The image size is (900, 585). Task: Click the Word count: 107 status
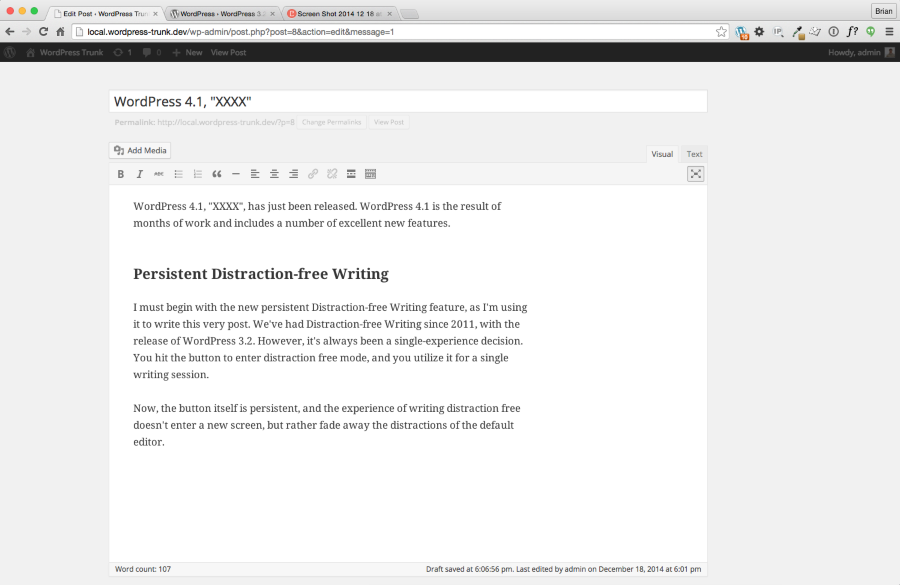[143, 569]
